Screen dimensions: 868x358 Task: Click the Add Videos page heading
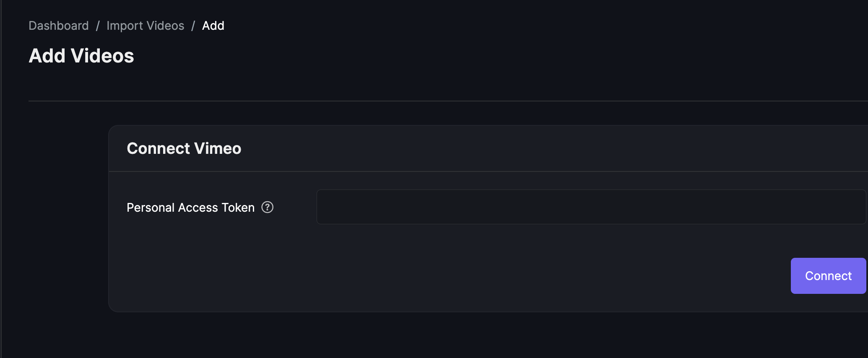pyautogui.click(x=81, y=56)
